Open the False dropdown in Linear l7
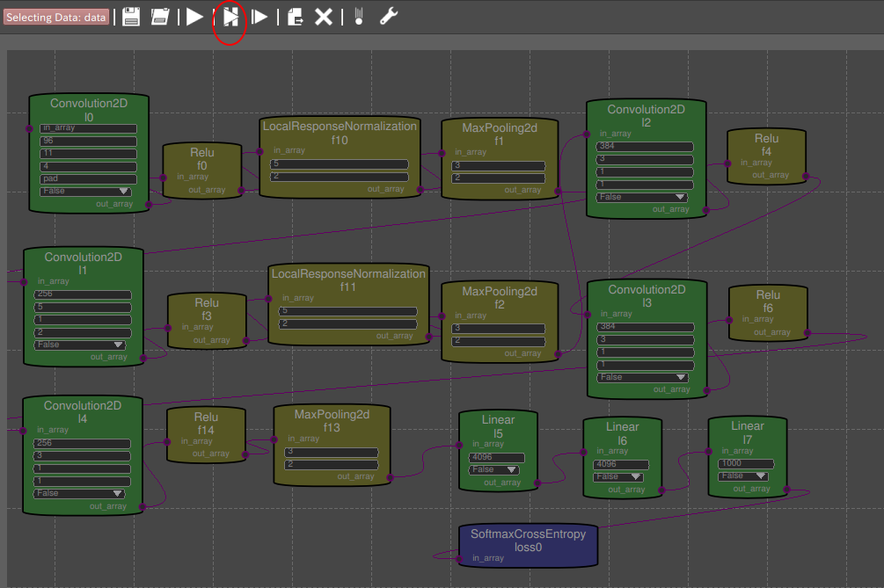The height and width of the screenshot is (588, 884). [x=743, y=475]
